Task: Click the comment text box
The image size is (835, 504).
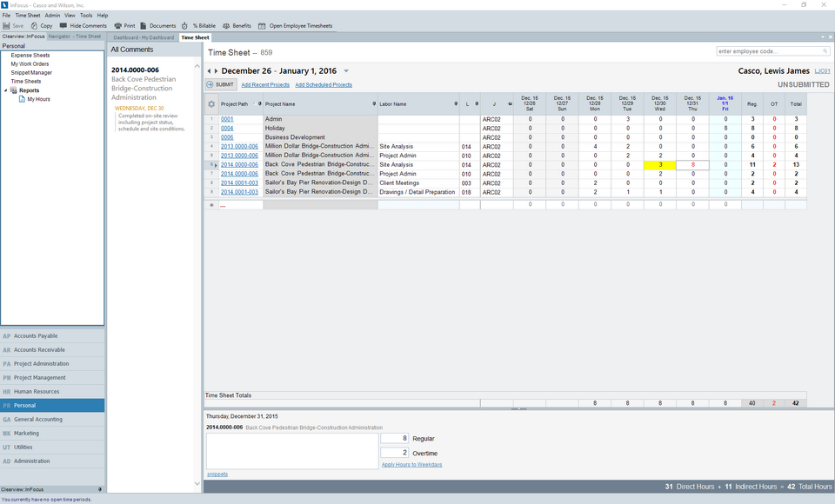Action: point(292,451)
